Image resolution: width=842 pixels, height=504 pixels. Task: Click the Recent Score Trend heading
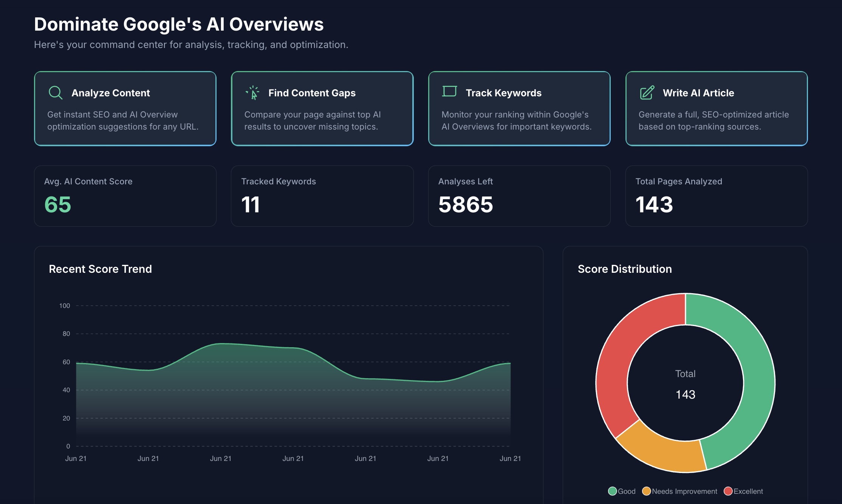[x=100, y=269]
